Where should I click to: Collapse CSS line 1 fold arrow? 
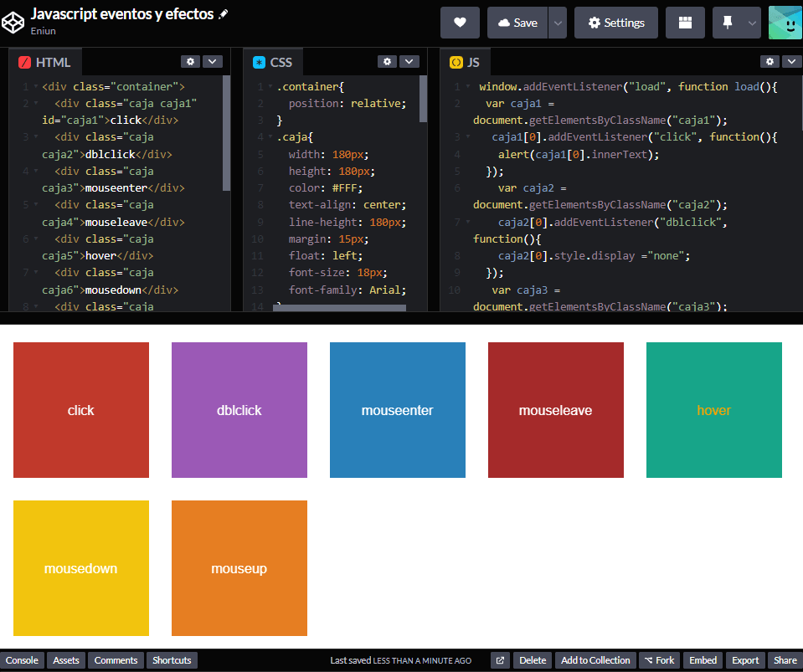point(270,86)
